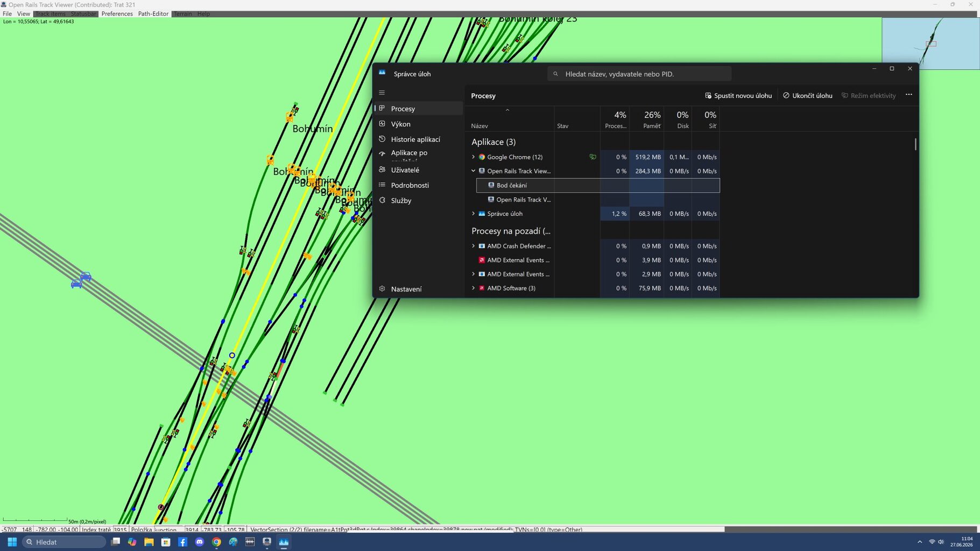Click the blue-circled node on yellow track

coord(232,355)
